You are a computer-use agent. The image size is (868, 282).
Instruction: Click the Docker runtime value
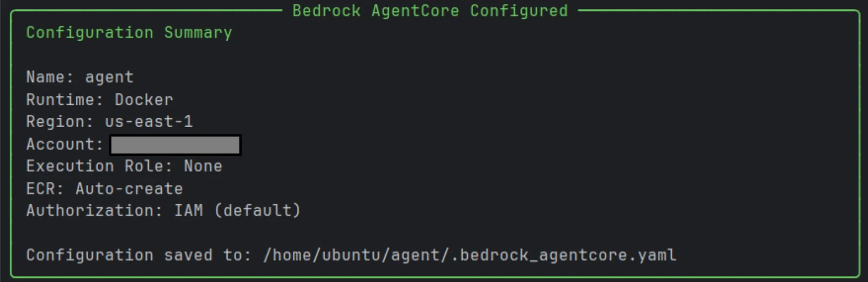pos(144,100)
